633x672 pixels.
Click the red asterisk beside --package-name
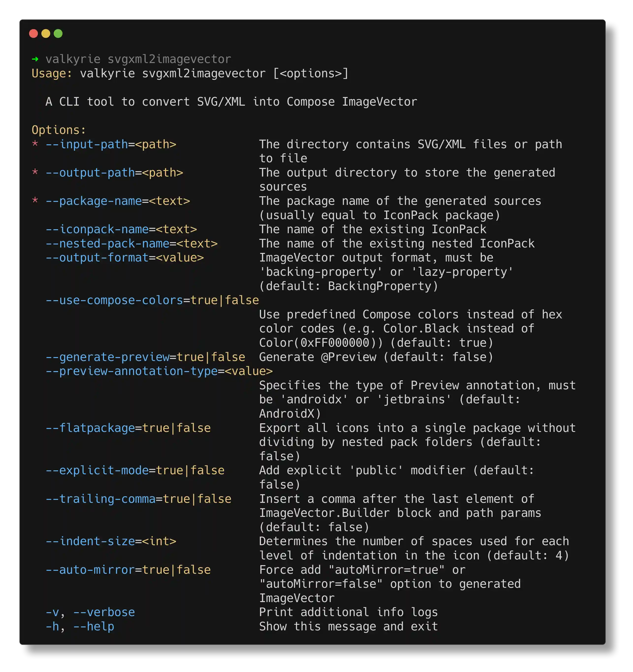click(35, 200)
